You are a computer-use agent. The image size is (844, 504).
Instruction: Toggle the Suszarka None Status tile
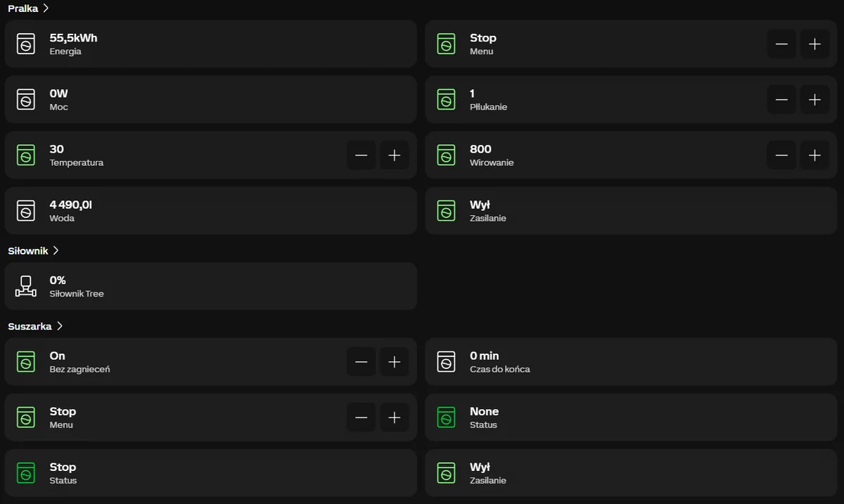pyautogui.click(x=631, y=418)
